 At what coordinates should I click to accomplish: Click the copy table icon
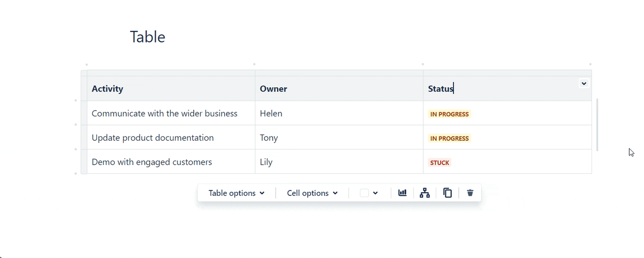click(448, 193)
